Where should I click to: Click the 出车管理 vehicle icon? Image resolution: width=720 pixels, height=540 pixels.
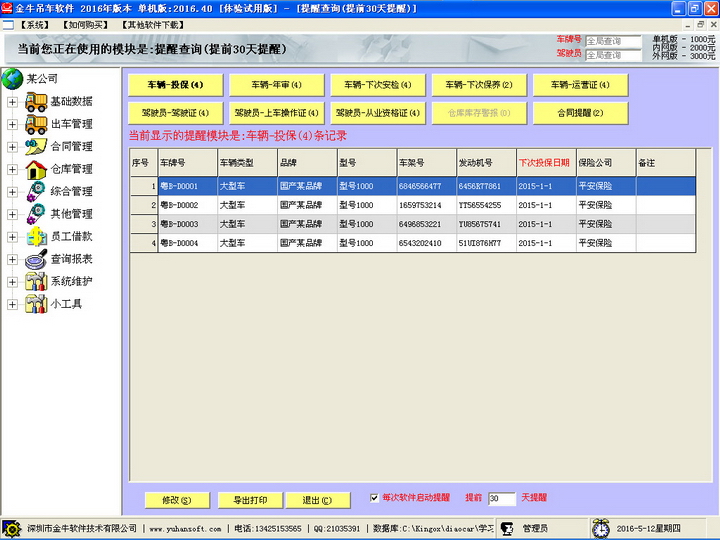(37, 124)
